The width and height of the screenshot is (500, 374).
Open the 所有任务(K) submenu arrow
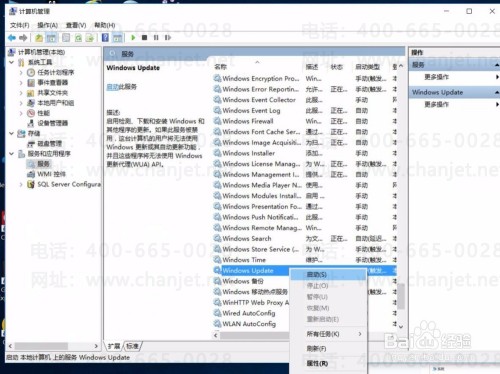point(360,334)
